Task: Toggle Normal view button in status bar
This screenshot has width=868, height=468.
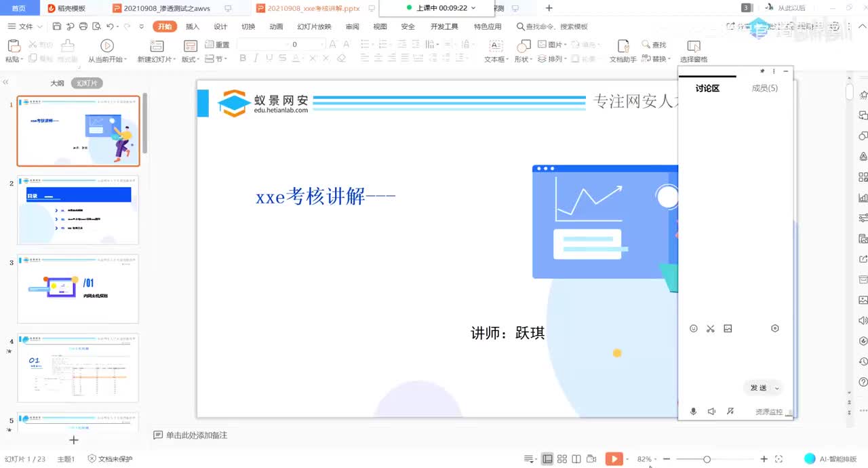Action: pyautogui.click(x=547, y=459)
